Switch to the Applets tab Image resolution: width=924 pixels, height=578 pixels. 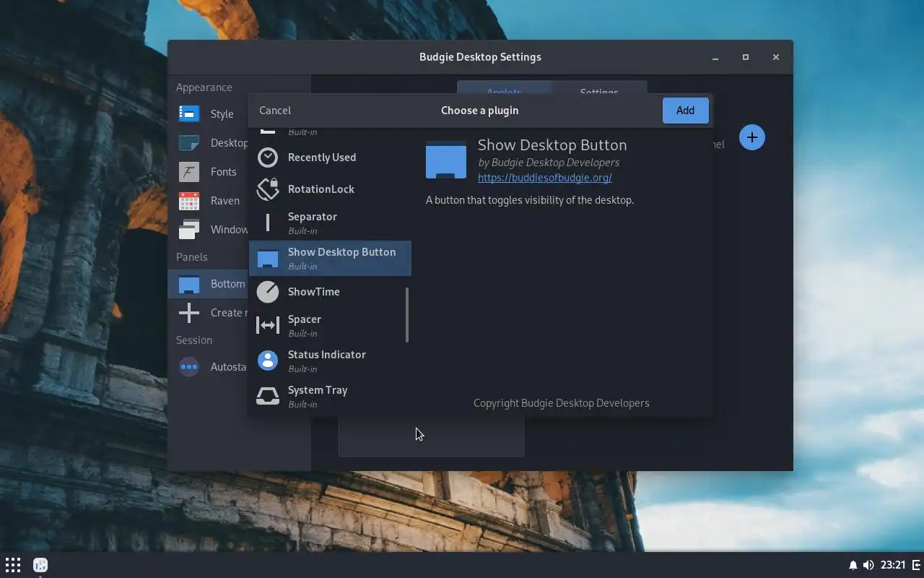504,87
